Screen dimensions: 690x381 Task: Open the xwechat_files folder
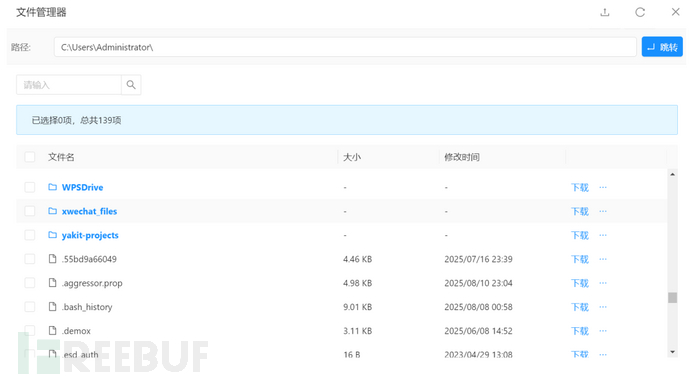[x=89, y=211]
